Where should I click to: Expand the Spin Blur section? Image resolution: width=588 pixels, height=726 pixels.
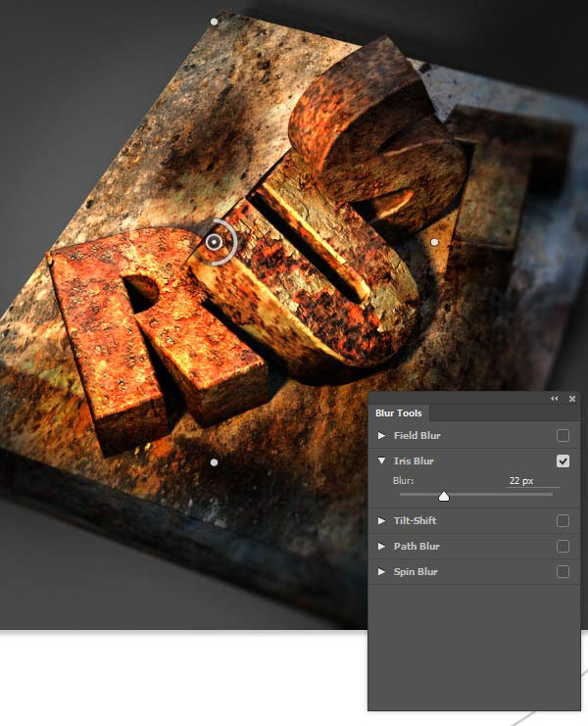[x=381, y=571]
